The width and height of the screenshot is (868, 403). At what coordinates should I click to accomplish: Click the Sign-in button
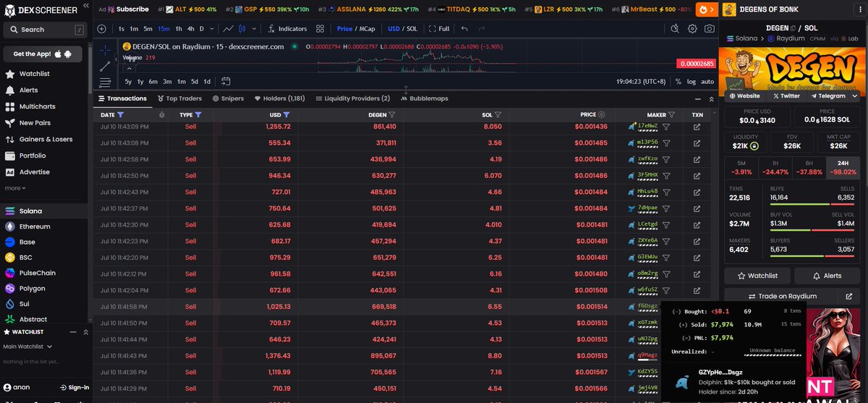(74, 388)
